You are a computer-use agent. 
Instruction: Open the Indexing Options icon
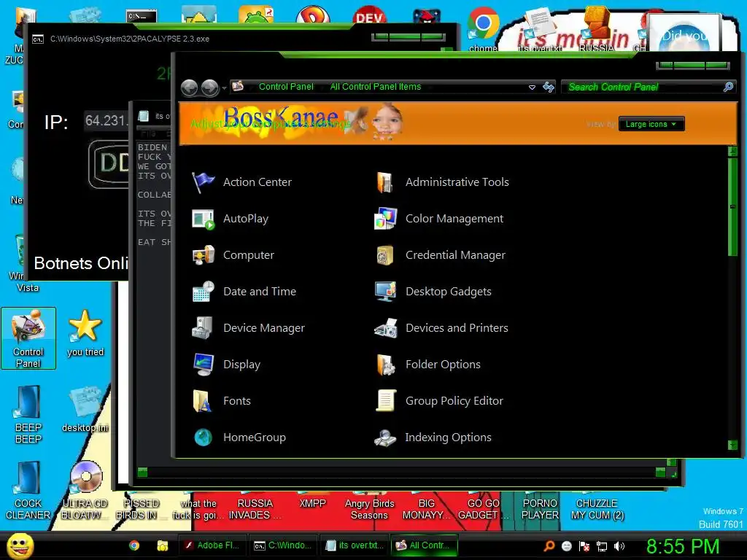click(385, 437)
